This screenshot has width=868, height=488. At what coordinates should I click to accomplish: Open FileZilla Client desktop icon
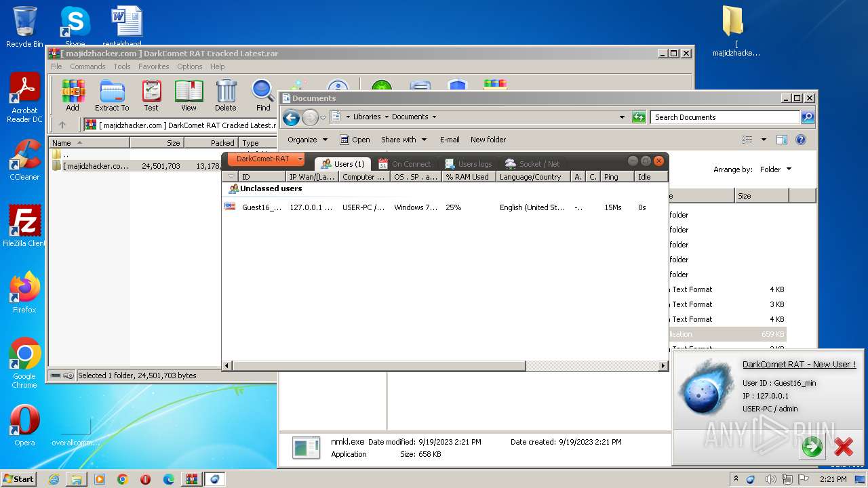(24, 226)
